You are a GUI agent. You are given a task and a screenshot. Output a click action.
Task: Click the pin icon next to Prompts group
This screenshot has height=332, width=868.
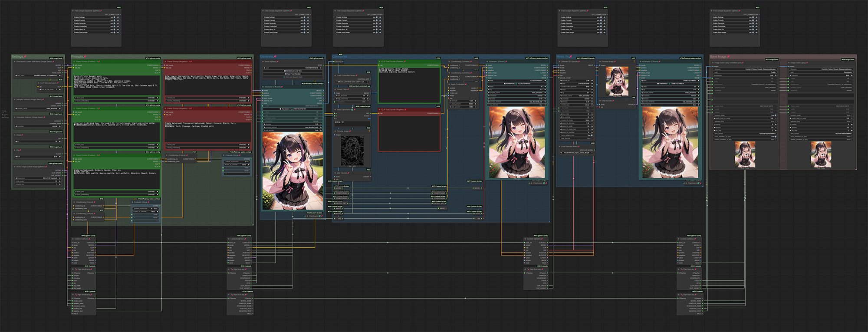[x=85, y=56]
